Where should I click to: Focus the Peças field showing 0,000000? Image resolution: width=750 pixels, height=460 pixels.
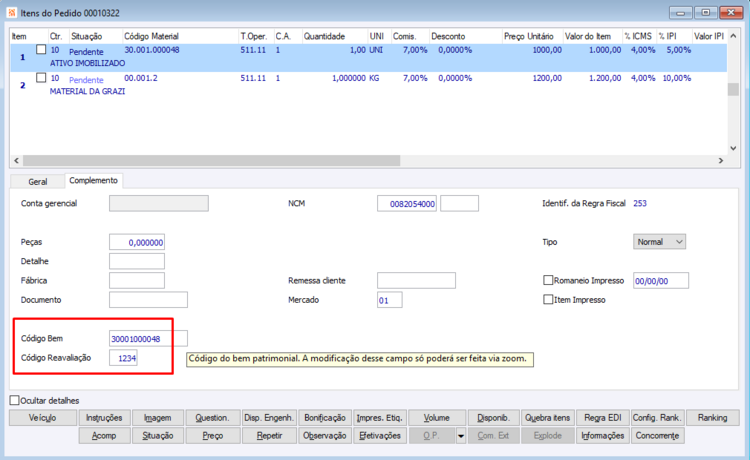click(137, 242)
